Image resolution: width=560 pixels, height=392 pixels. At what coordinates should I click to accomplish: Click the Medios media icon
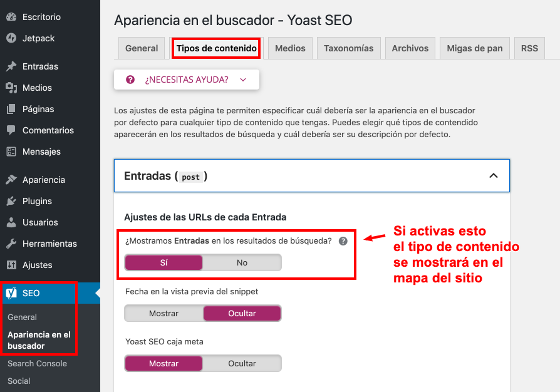click(x=11, y=88)
